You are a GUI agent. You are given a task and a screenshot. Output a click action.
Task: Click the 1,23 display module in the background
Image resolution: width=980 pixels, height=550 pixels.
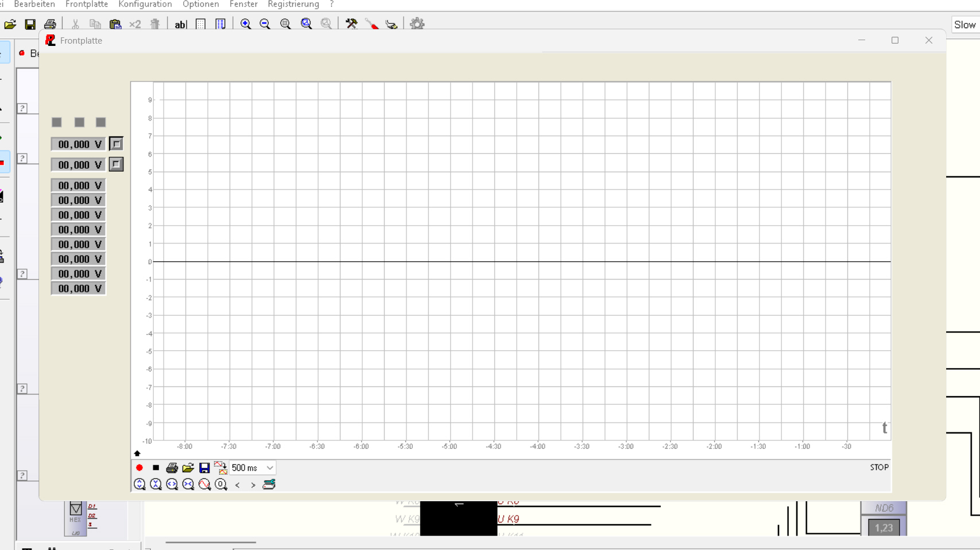[884, 528]
